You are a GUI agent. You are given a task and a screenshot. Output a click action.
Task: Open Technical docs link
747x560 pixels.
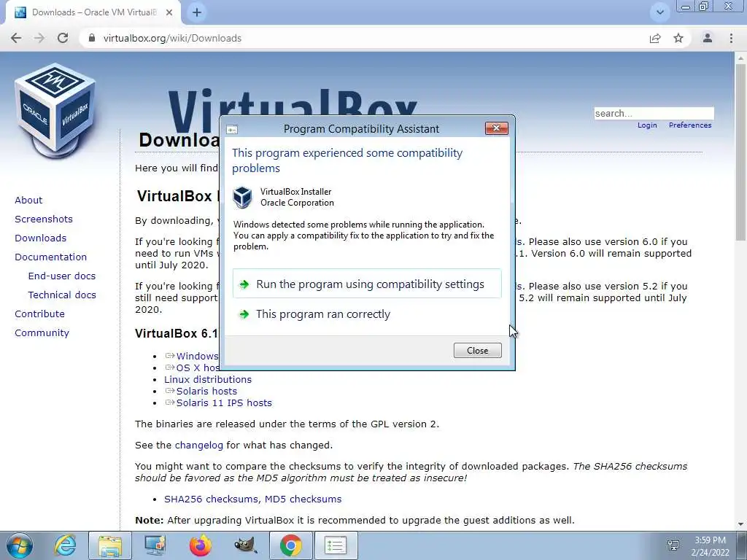pos(62,295)
